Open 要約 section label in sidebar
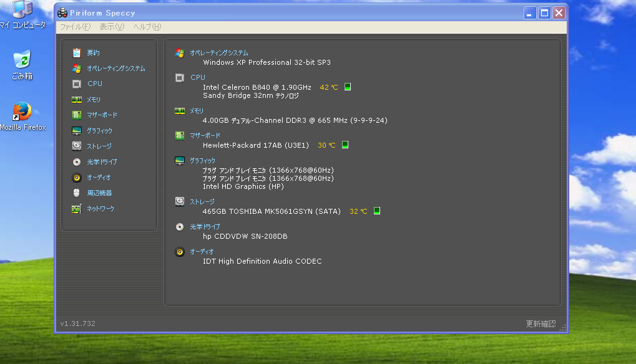 coord(93,52)
